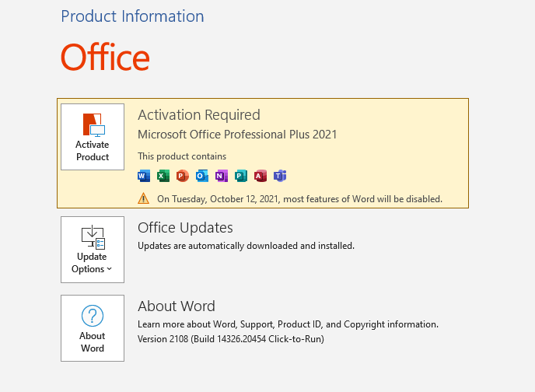The width and height of the screenshot is (535, 392).
Task: Click the Product Information heading
Action: [x=132, y=16]
